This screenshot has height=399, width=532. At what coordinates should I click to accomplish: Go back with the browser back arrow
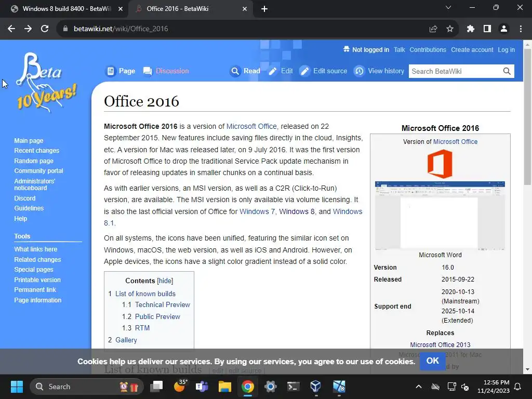click(x=11, y=29)
